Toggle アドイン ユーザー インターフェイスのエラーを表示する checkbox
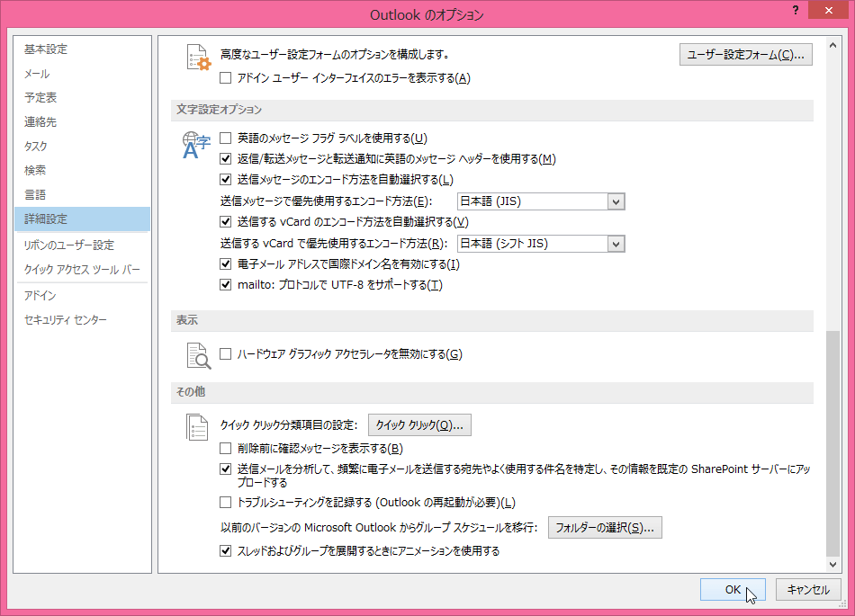Viewport: 855px width, 616px height. point(225,78)
